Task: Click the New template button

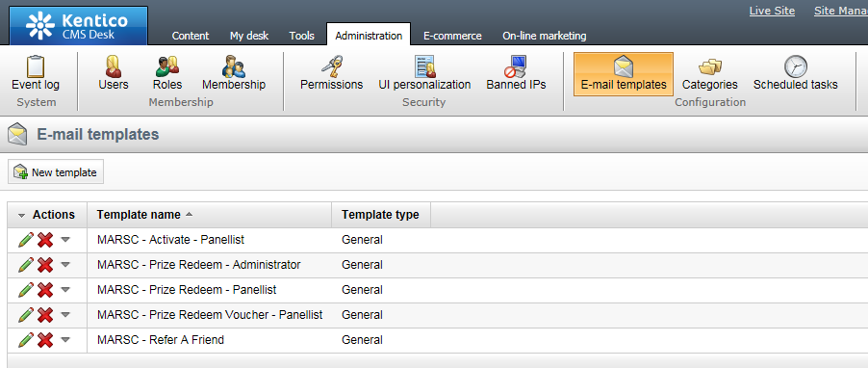Action: (56, 172)
